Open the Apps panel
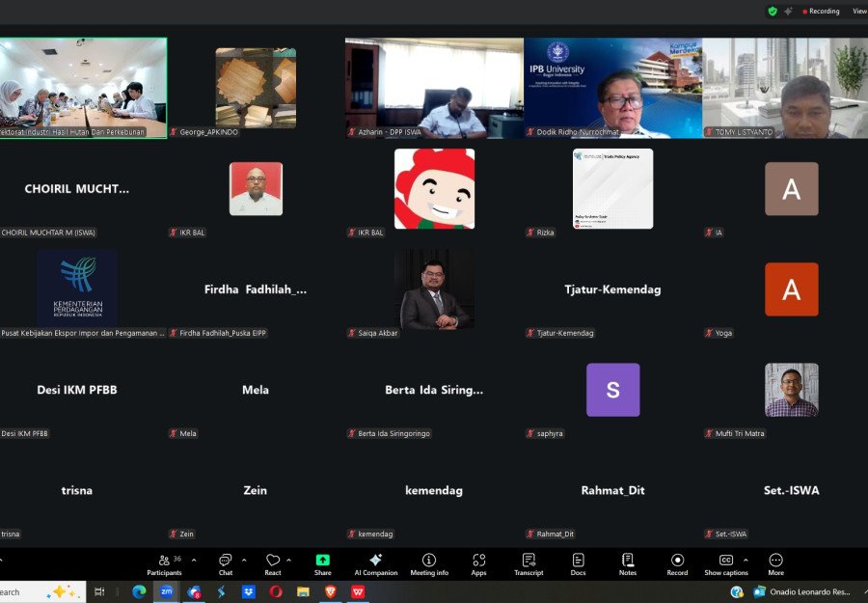This screenshot has width=868, height=603. pos(478,563)
